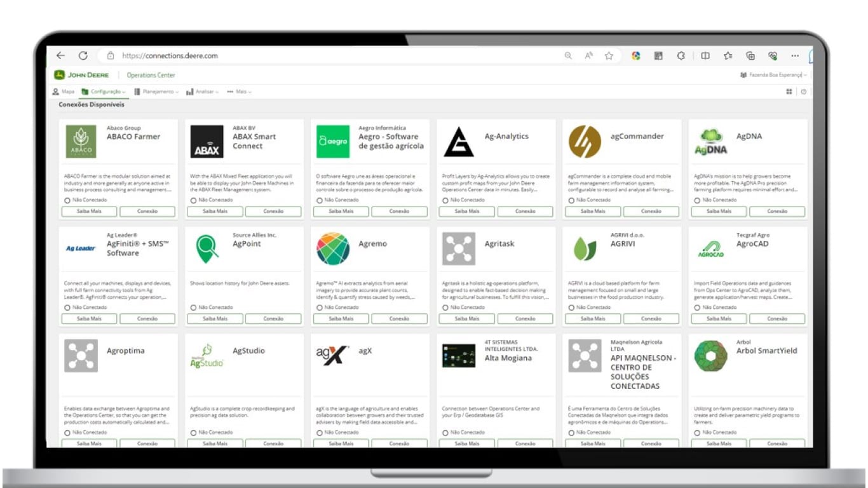This screenshot has height=488, width=868.
Task: Open the collections icon
Action: (750, 56)
